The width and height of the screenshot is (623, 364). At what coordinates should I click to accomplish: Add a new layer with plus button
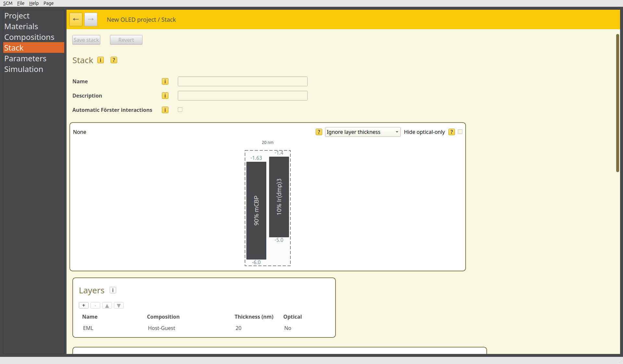point(84,305)
